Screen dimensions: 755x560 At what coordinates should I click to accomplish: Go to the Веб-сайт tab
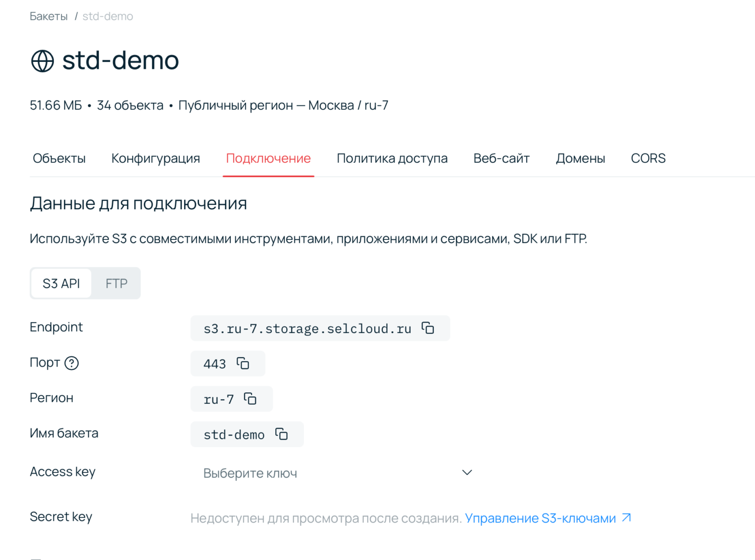(x=502, y=158)
